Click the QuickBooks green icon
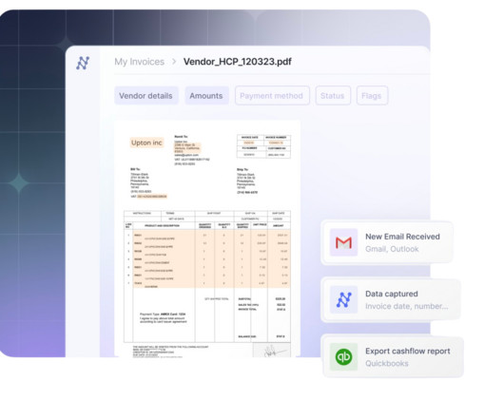 343,356
